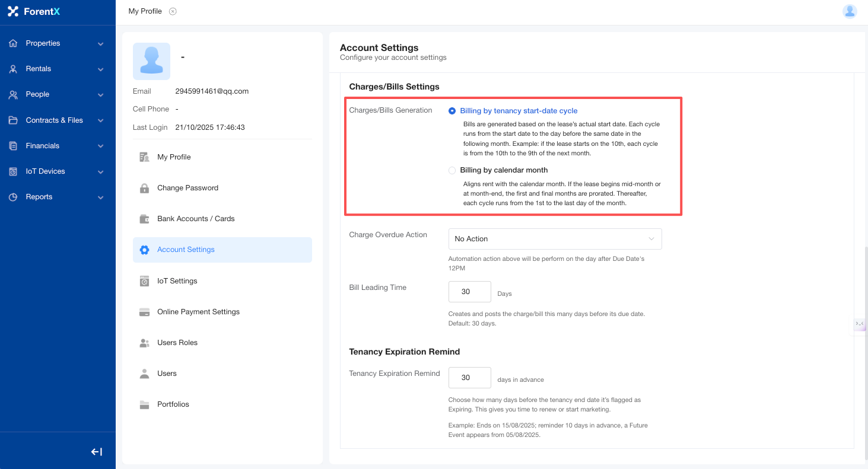The height and width of the screenshot is (469, 868).
Task: Go to the Users settings page
Action: tap(167, 374)
